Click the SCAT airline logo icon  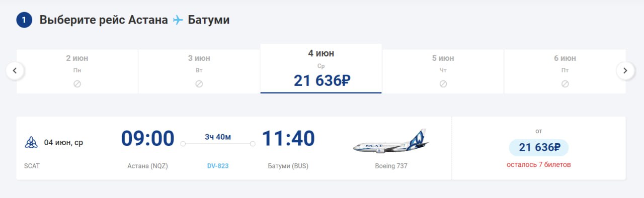pos(31,142)
